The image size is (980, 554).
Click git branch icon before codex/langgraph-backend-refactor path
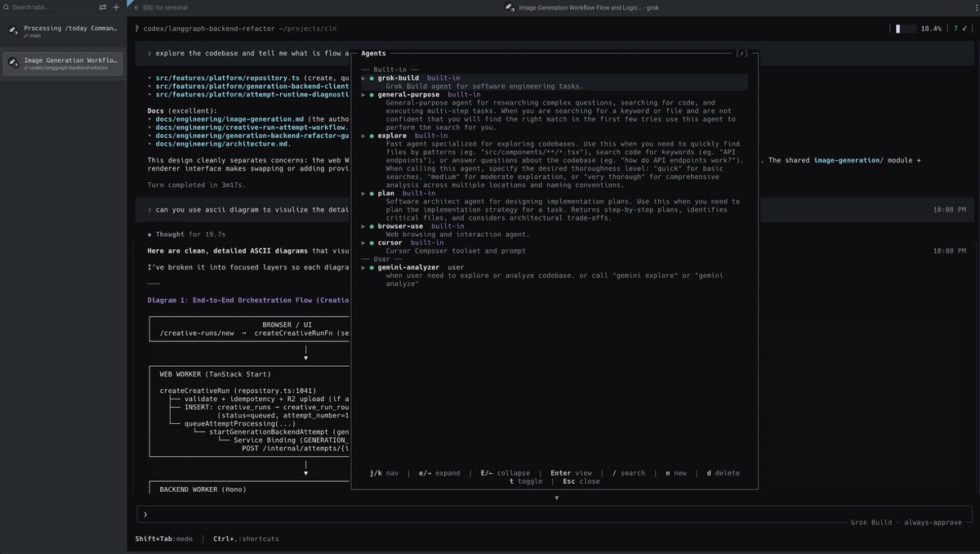(137, 28)
